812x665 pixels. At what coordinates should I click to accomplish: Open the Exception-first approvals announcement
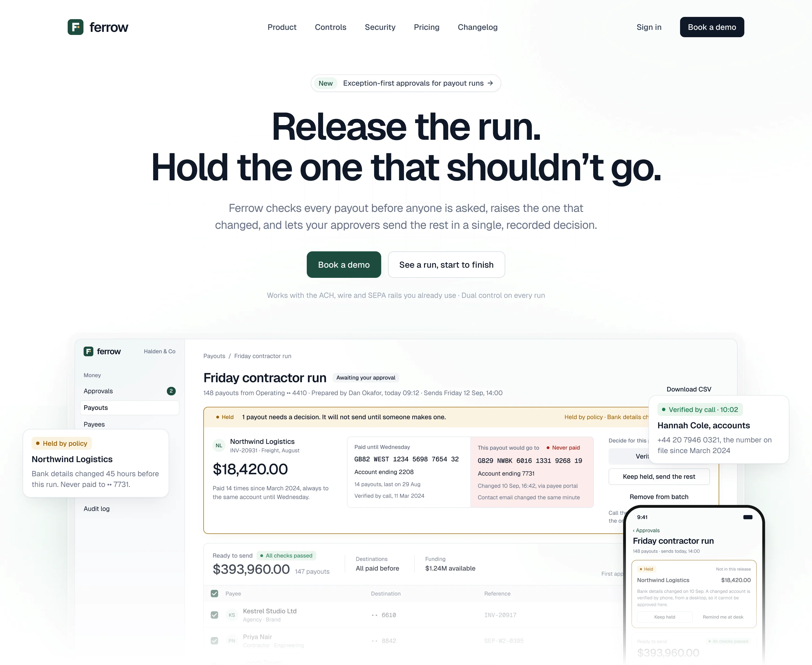click(406, 83)
